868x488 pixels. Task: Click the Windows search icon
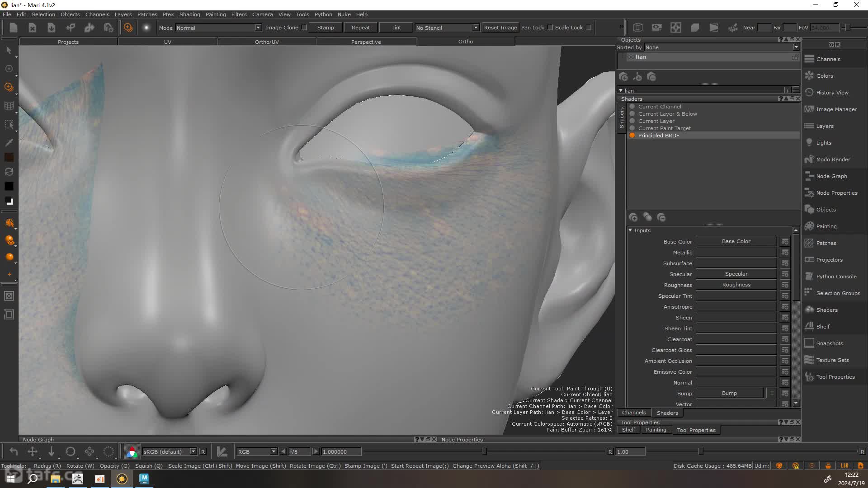pyautogui.click(x=33, y=479)
